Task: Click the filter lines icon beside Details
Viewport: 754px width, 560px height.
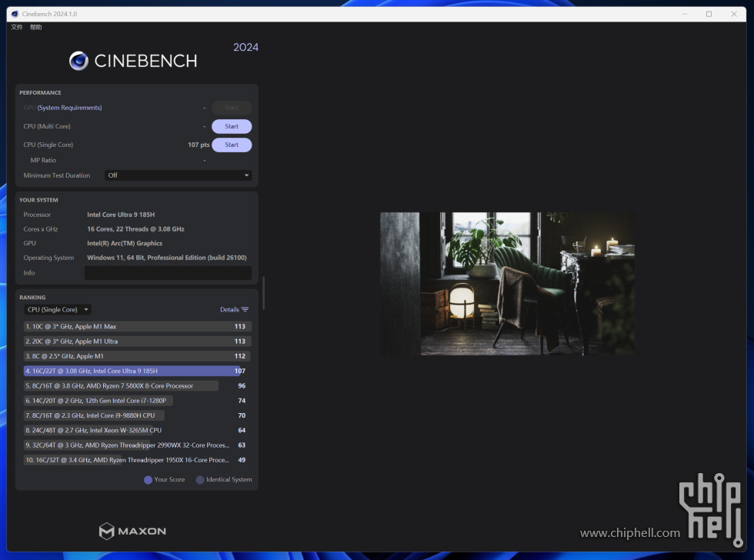Action: [x=245, y=309]
